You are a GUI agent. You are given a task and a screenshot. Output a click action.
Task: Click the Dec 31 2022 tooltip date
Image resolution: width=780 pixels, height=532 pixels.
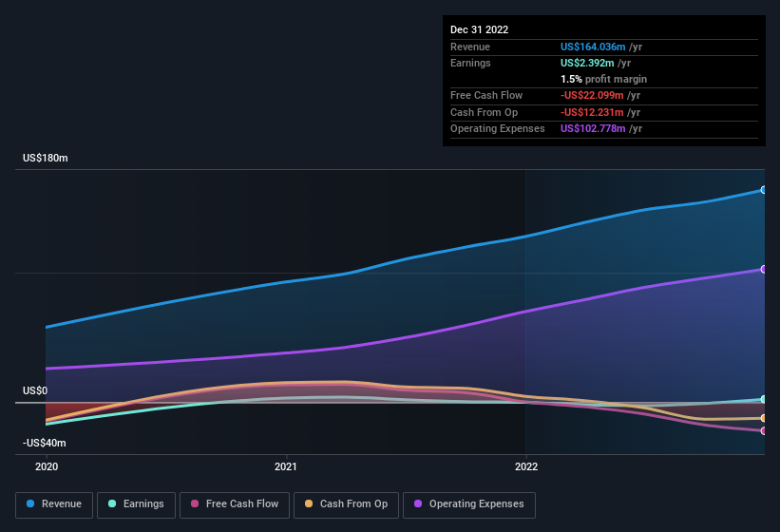[479, 29]
